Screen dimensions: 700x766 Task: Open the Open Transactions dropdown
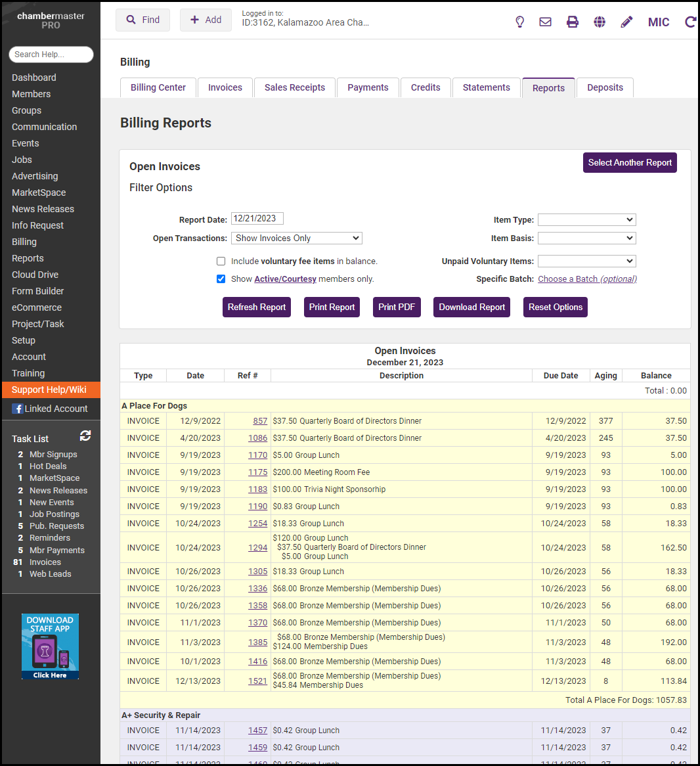(297, 238)
